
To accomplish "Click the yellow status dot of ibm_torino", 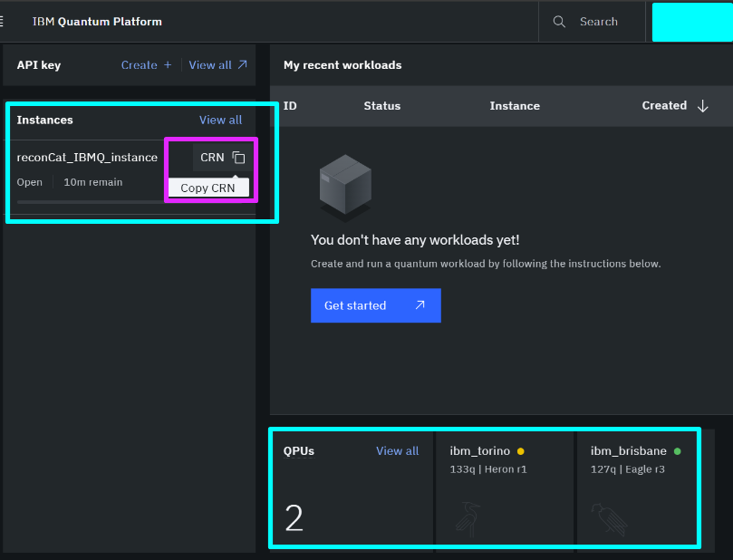I will point(521,451).
